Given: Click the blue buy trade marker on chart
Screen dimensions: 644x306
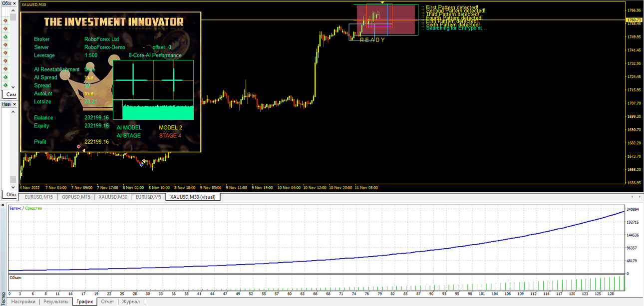Looking at the screenshot, I should click(142, 164).
